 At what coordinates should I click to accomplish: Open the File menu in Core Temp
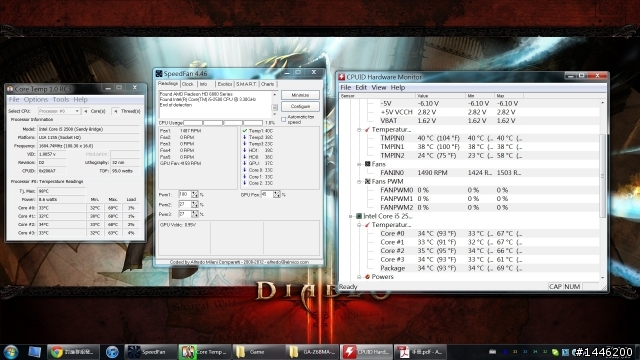click(x=14, y=100)
